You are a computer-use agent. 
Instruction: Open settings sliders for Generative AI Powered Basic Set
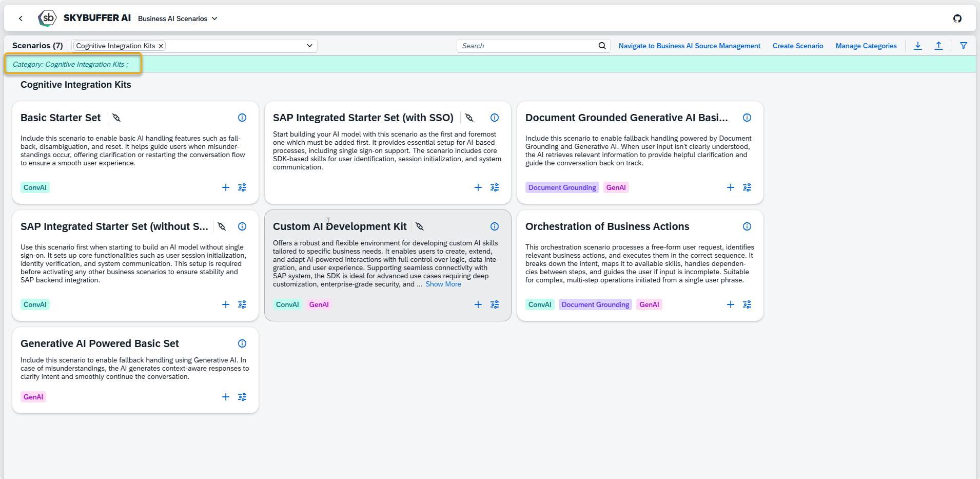click(242, 397)
